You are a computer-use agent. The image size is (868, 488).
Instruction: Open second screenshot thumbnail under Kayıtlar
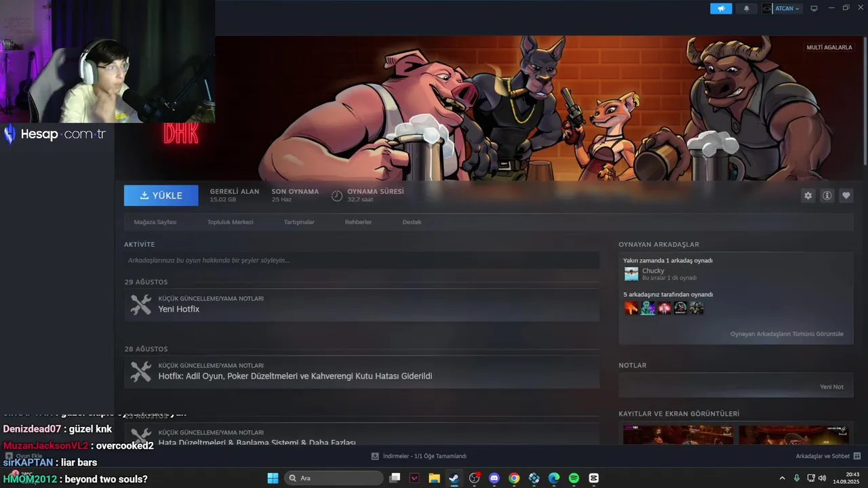click(x=793, y=434)
